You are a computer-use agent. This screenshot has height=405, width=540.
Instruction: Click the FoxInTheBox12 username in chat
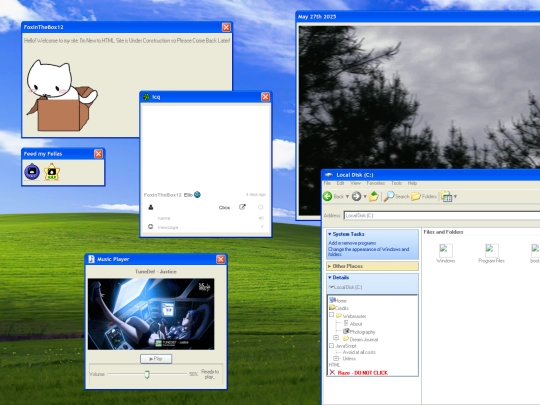point(163,195)
